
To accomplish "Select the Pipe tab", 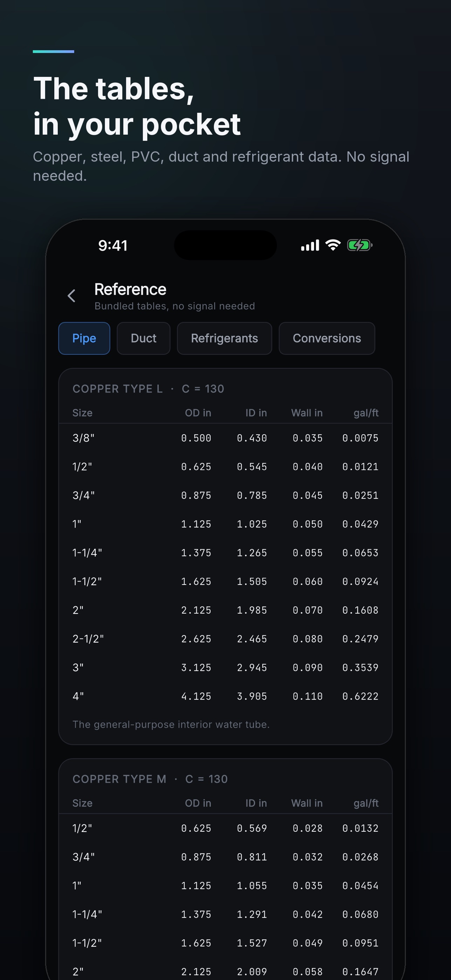I will [x=84, y=338].
